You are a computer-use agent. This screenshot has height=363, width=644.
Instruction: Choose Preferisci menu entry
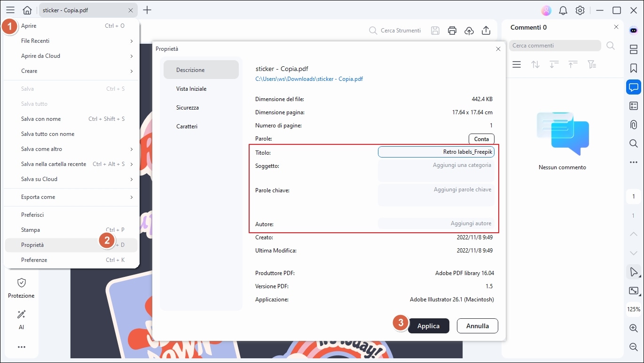(71, 215)
